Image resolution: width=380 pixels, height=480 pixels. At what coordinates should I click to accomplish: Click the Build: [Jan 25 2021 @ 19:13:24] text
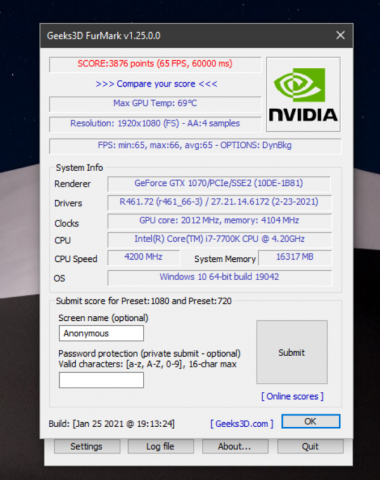[111, 424]
